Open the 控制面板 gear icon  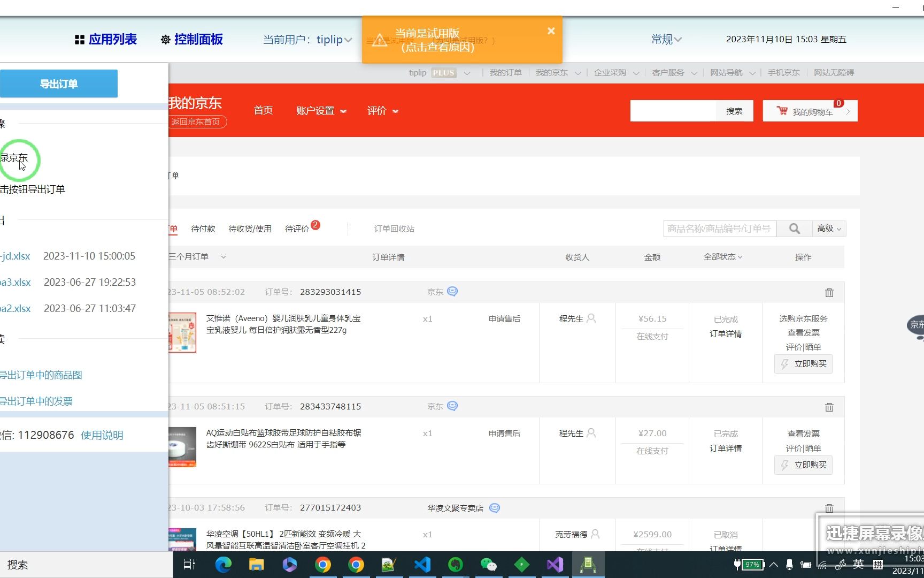pyautogui.click(x=165, y=40)
